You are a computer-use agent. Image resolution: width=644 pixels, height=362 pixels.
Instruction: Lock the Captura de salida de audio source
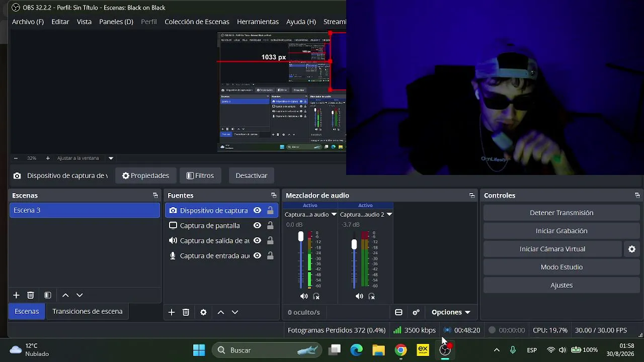pyautogui.click(x=270, y=241)
